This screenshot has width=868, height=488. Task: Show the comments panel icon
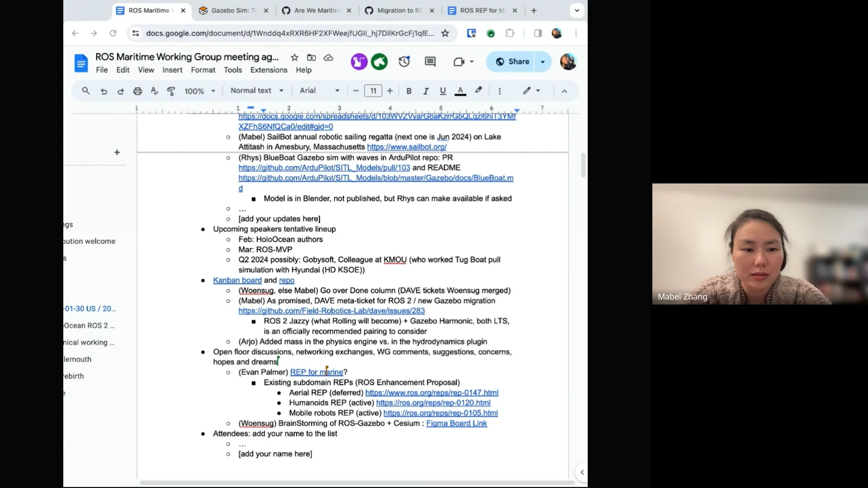click(430, 61)
